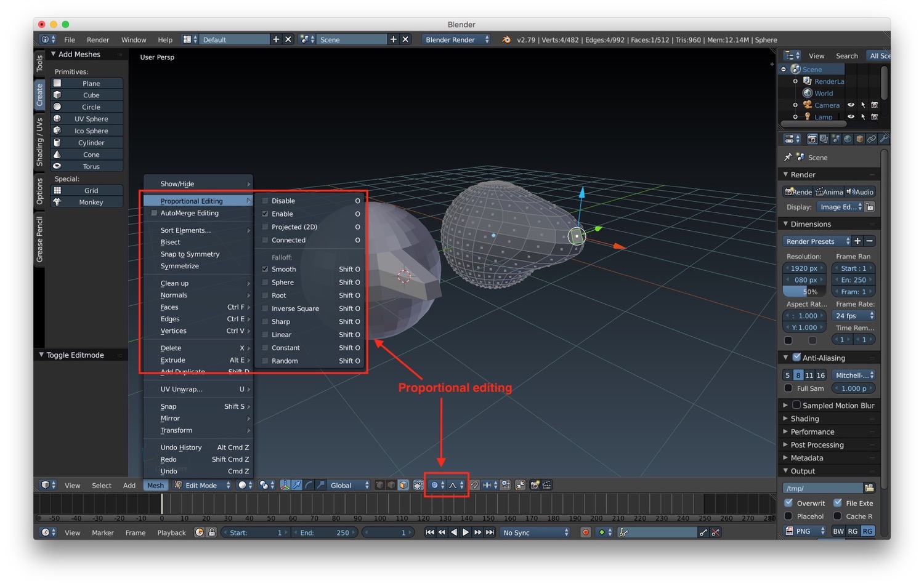924x586 pixels.
Task: Open the Render Presets dropdown
Action: click(817, 241)
